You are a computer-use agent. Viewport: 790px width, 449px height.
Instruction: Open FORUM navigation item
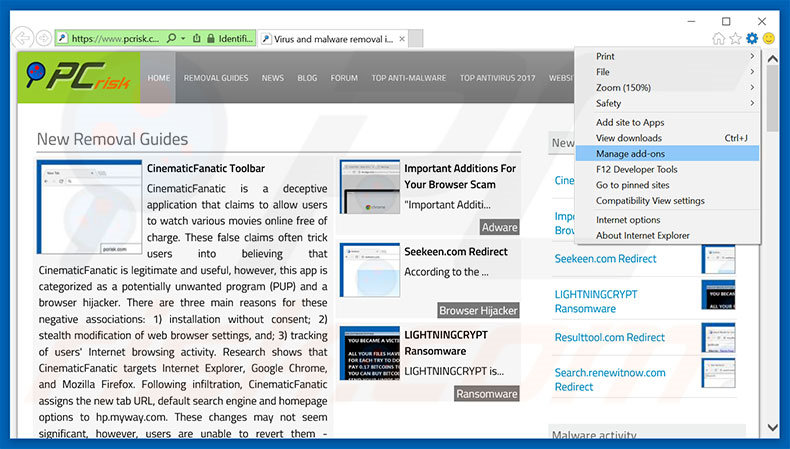click(344, 78)
